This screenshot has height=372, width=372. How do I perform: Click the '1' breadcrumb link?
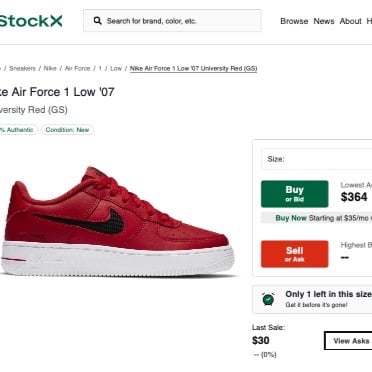100,68
